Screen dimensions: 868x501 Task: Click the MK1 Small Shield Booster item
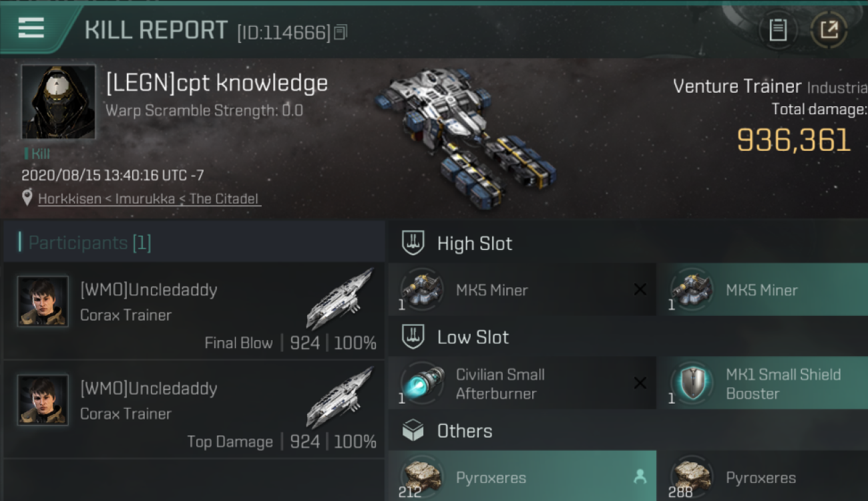[x=763, y=383]
